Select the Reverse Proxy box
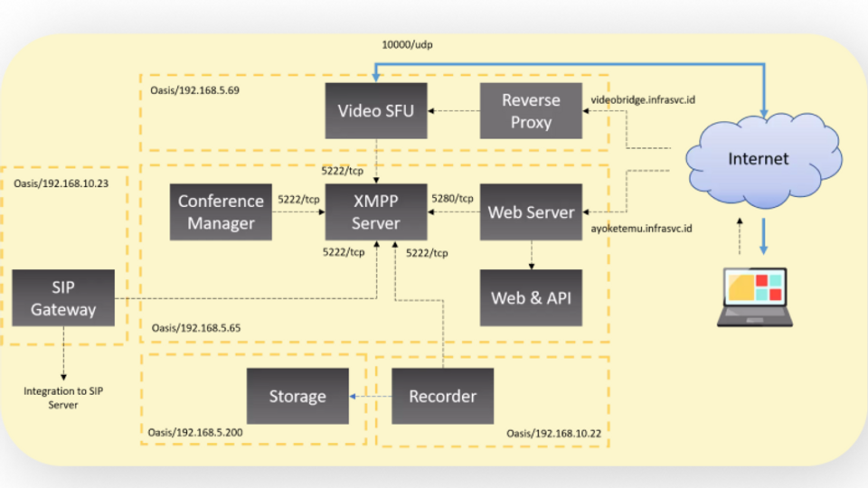This screenshot has height=488, width=868. (x=531, y=111)
